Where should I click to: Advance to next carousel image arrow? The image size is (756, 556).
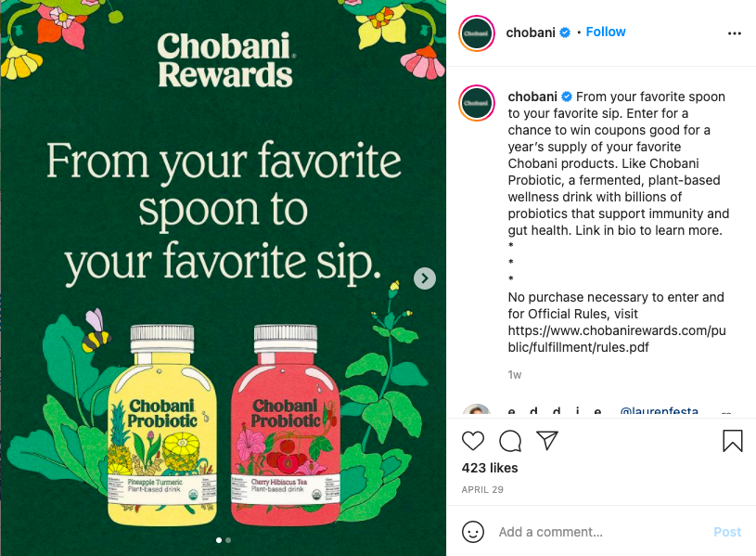[x=425, y=278]
